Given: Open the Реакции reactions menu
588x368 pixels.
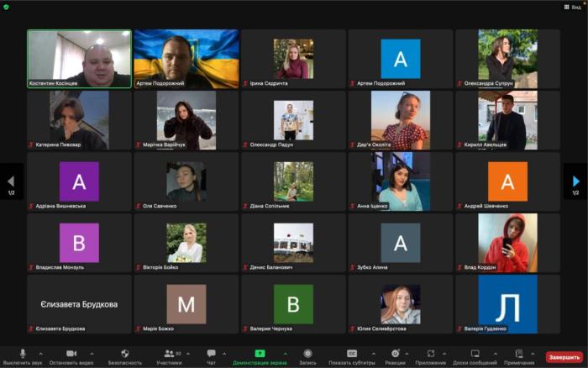Looking at the screenshot, I should [x=395, y=356].
